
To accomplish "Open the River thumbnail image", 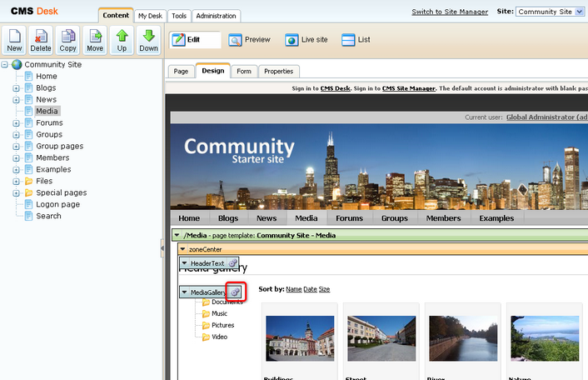I will (x=463, y=338).
